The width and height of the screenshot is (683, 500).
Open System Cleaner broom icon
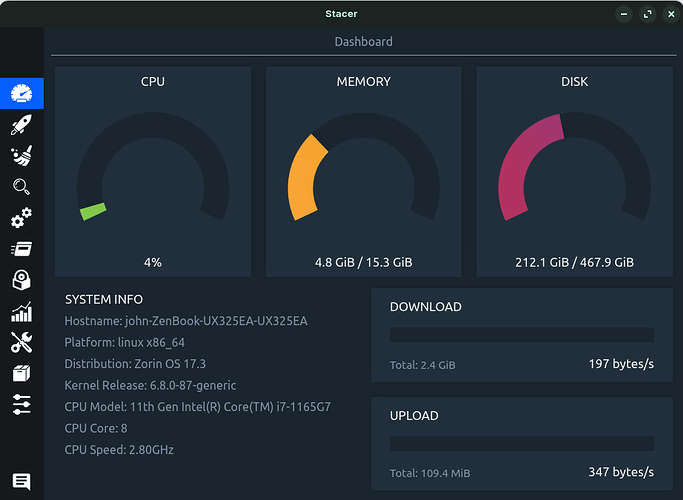coord(21,156)
